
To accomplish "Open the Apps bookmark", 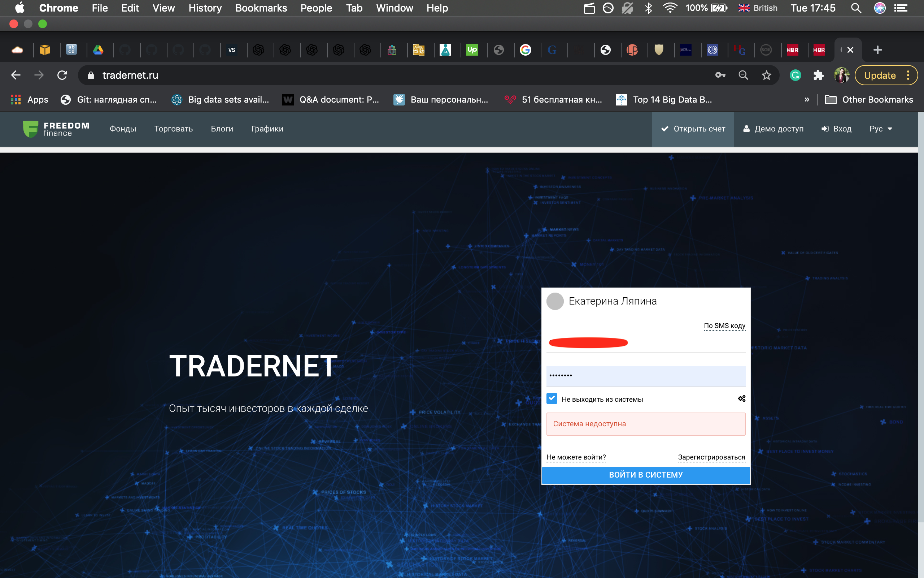I will point(30,100).
